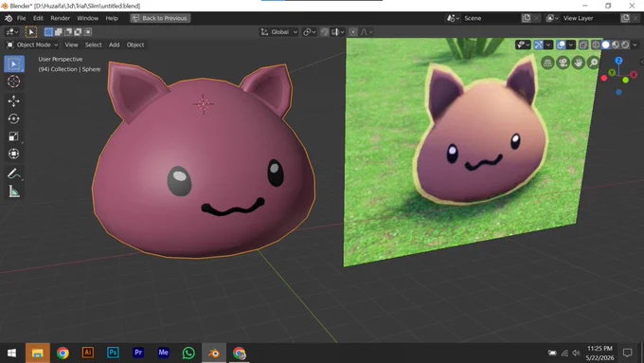Set selection mode to intersect
The image size is (644, 363).
pos(88,32)
